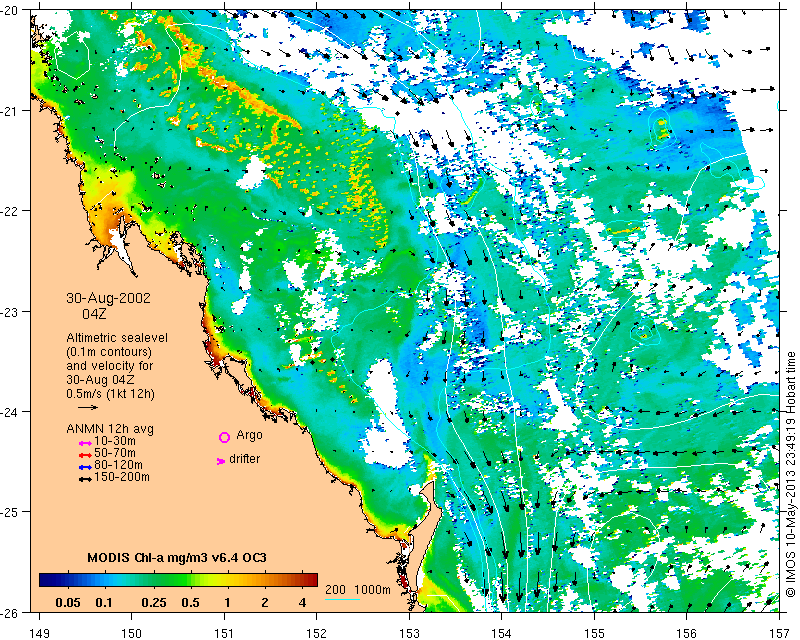Click the '200 1000m' contour depth label
Screen dimensions: 800x640
coord(358,589)
